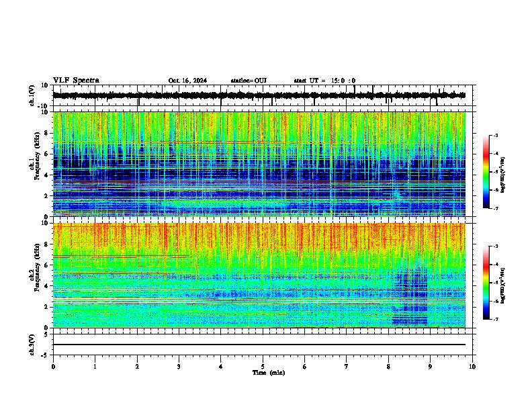Click the '-3' label on ch.1 color bar

coord(495,136)
